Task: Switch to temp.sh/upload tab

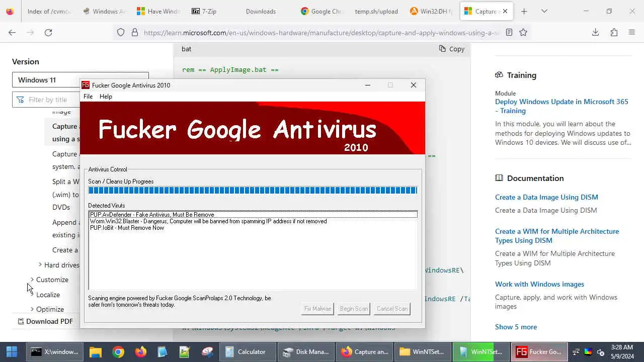Action: click(x=376, y=11)
